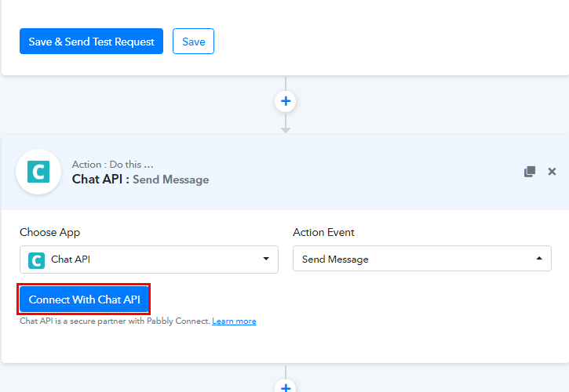
Task: Open the Action Event dropdown
Action: coord(422,259)
